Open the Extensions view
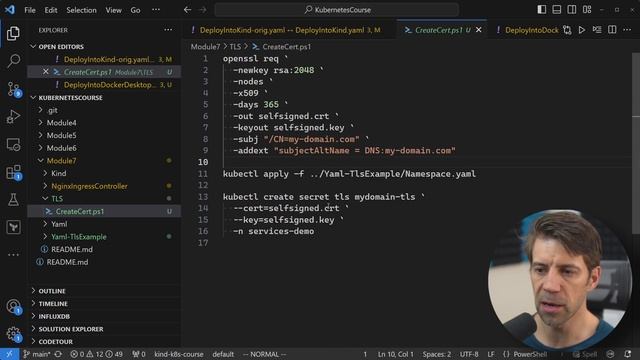The height and width of the screenshot is (360, 640). click(13, 172)
